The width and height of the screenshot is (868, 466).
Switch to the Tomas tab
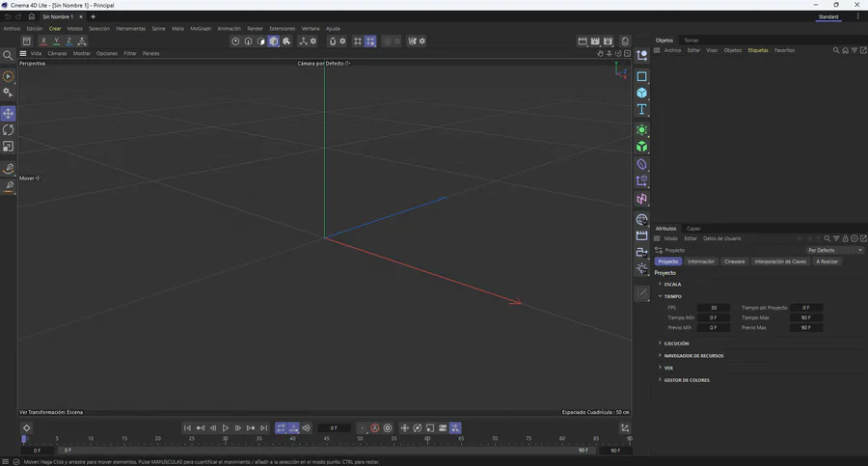[691, 41]
